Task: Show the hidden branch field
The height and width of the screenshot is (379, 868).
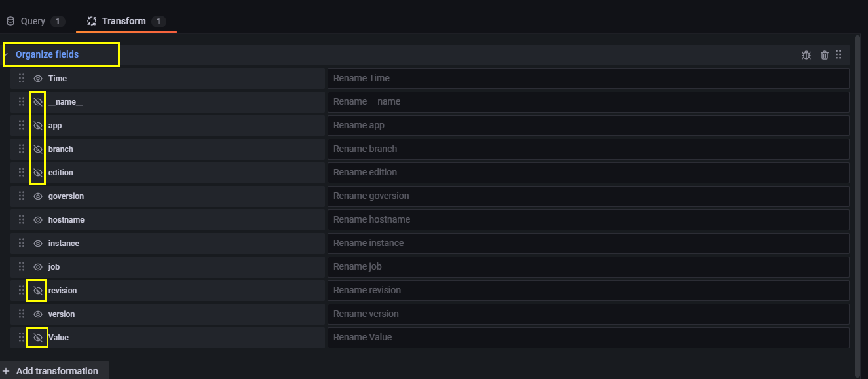Action: [x=38, y=149]
